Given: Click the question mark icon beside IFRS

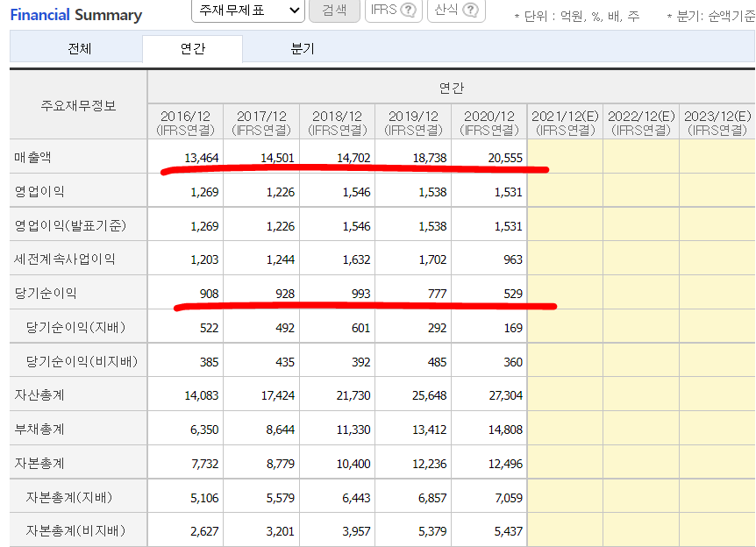Looking at the screenshot, I should [x=409, y=10].
